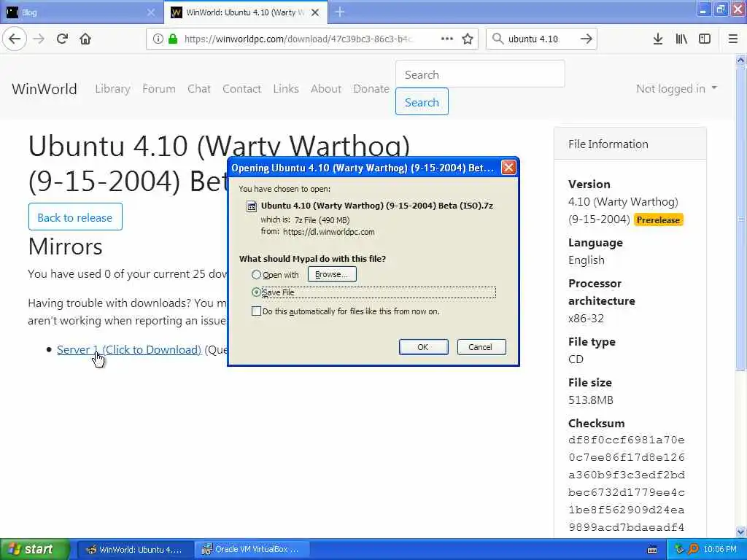Show site information via the info icon

coord(158,39)
